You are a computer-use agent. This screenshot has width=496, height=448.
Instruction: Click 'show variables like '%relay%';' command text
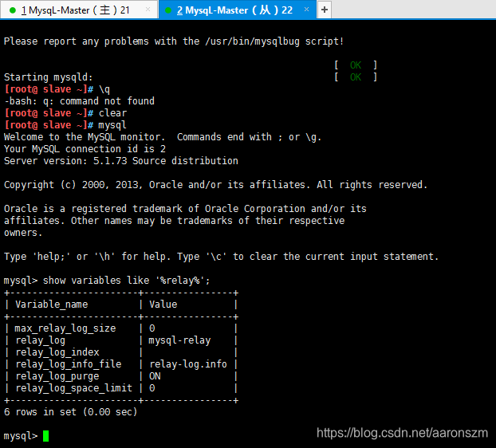tap(127, 281)
